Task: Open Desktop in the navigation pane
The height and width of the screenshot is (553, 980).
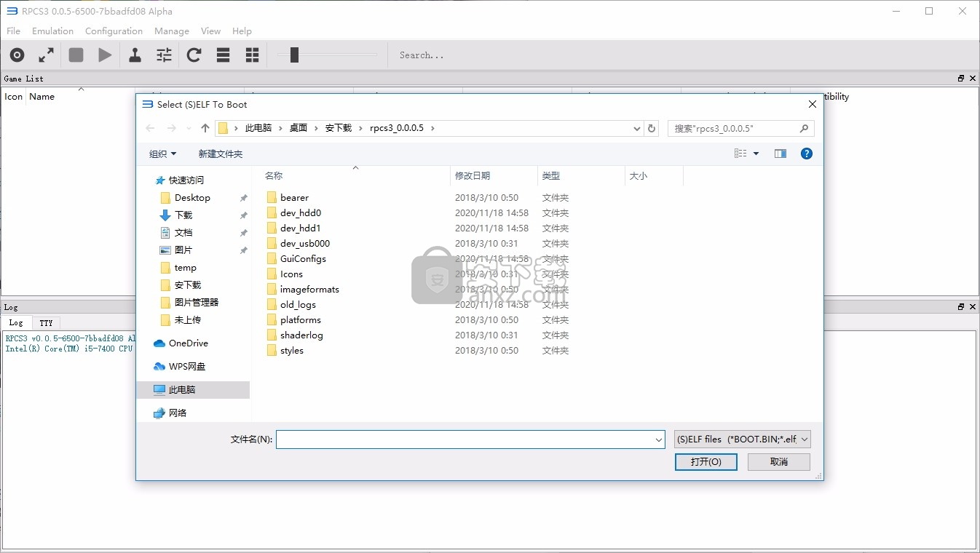Action: [x=192, y=197]
